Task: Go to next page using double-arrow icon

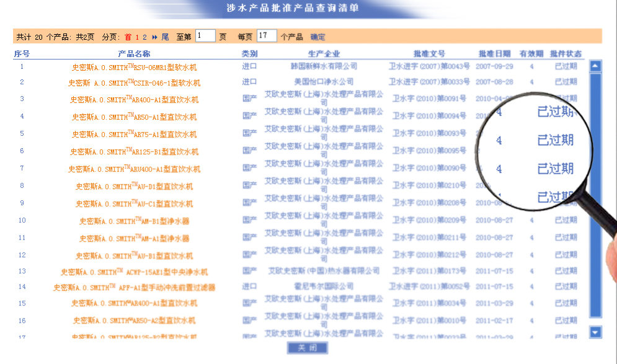Action: click(154, 37)
